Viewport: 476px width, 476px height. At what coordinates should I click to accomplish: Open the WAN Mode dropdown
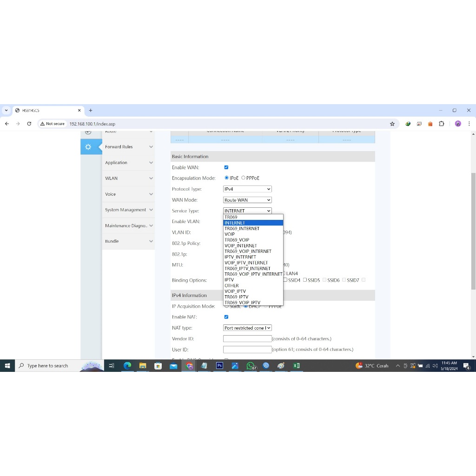click(247, 200)
